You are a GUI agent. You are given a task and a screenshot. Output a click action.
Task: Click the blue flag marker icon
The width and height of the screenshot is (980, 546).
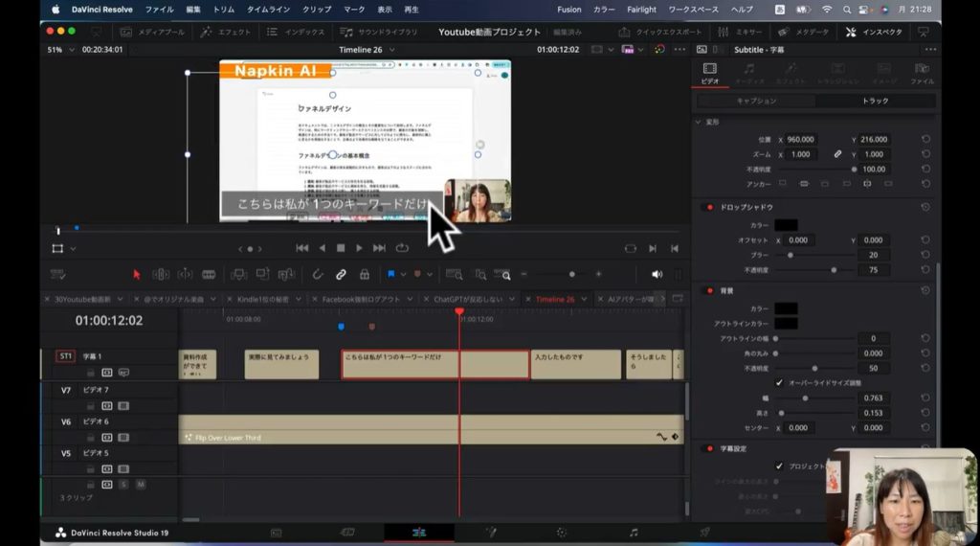(x=390, y=274)
